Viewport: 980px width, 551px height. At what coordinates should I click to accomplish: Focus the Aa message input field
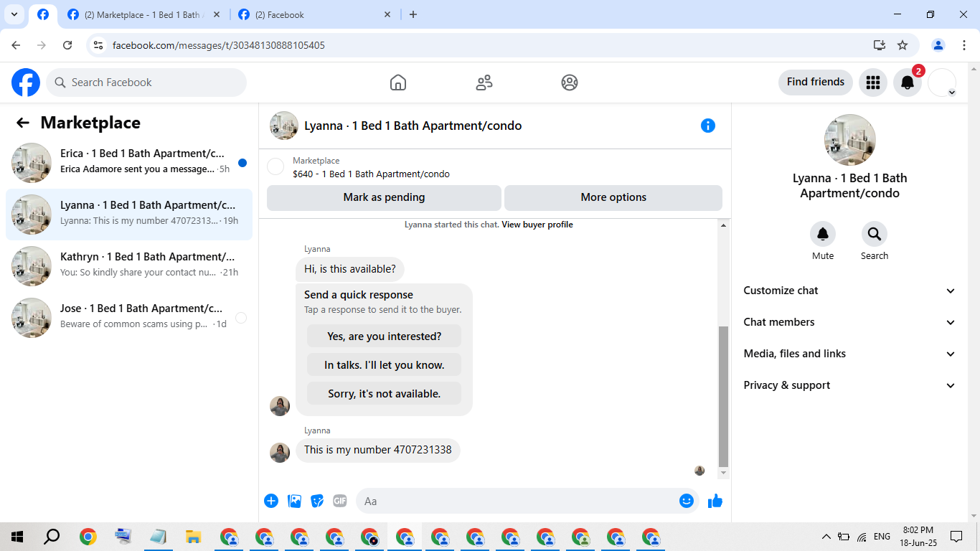(517, 501)
